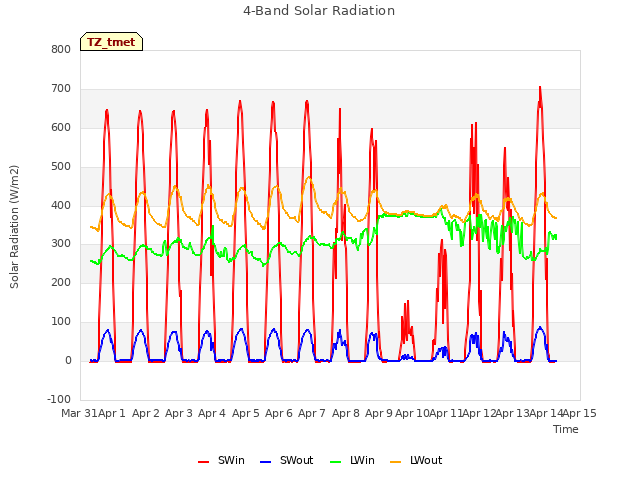This screenshot has height=480, width=640.
Task: Click the '800' y-axis tick label
Action: 61,49
